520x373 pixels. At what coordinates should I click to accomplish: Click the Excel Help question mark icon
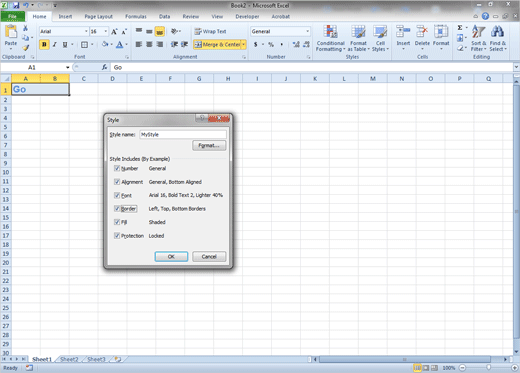[x=485, y=16]
